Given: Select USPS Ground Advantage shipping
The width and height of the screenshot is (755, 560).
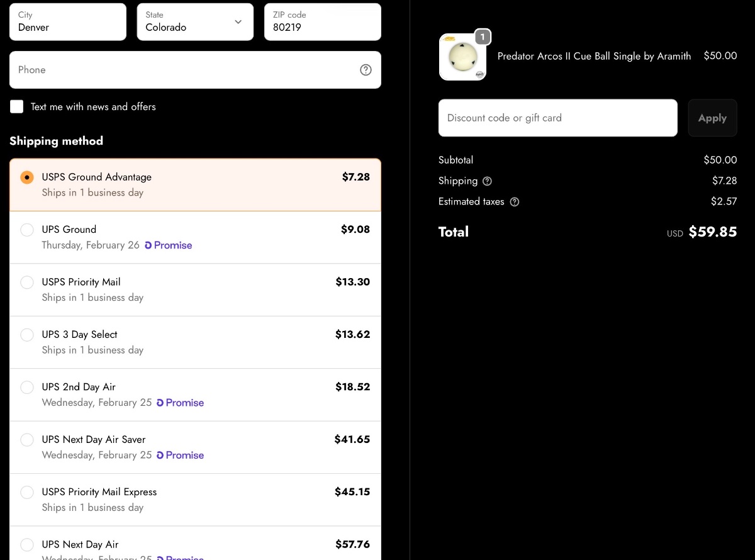Looking at the screenshot, I should pos(27,177).
